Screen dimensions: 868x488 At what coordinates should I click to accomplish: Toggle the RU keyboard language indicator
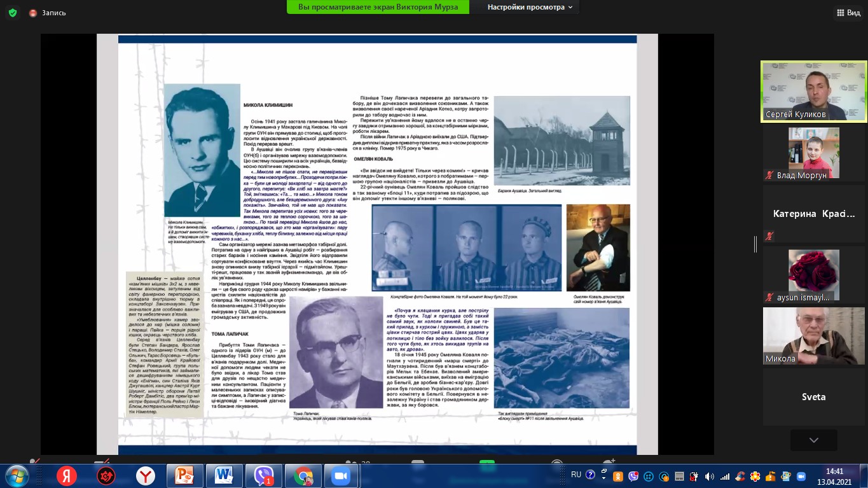pos(576,475)
